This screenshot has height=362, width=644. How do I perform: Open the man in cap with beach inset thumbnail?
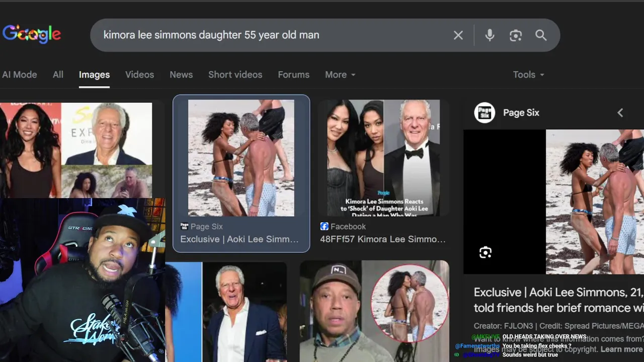click(x=374, y=312)
